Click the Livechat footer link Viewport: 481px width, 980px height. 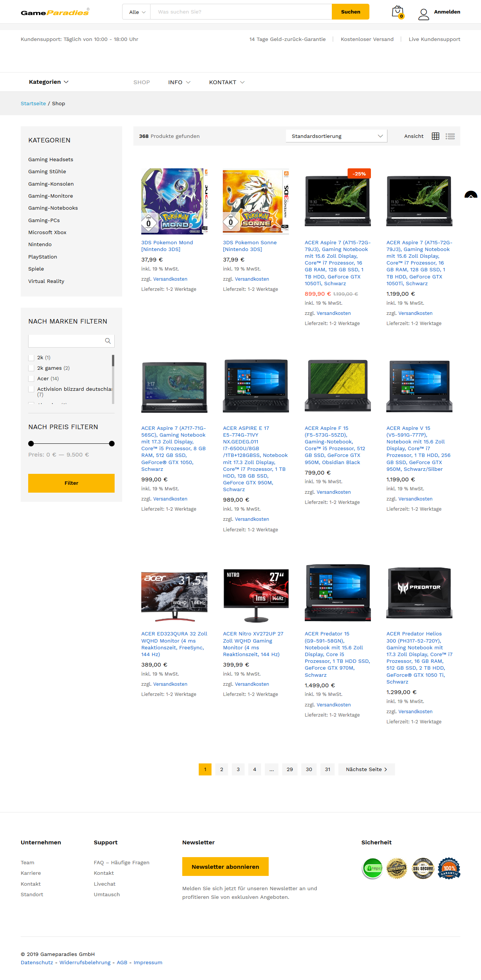pyautogui.click(x=104, y=884)
